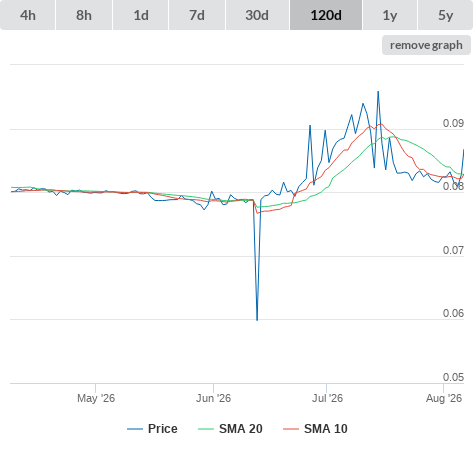Select the active 120d tab
Image resolution: width=474 pixels, height=455 pixels.
tap(326, 15)
